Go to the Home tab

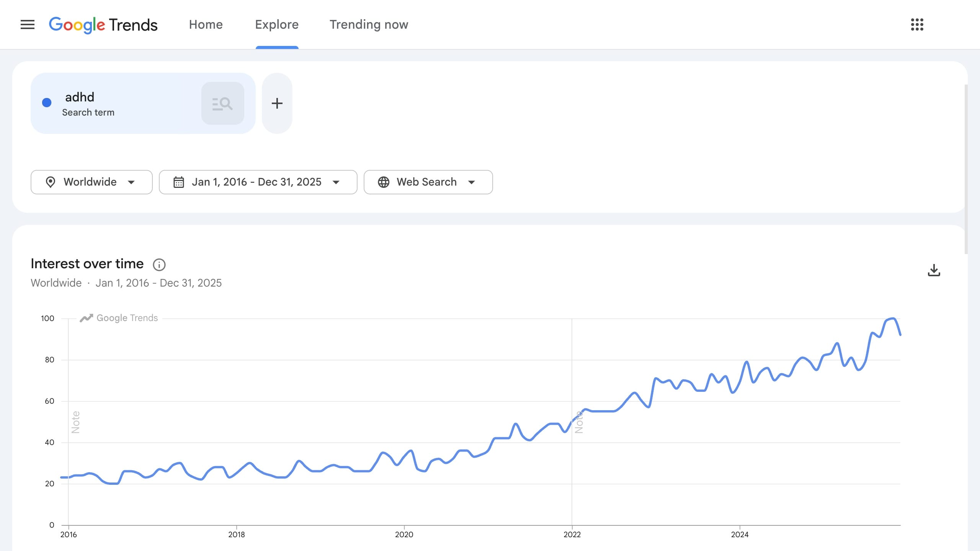[x=206, y=24]
